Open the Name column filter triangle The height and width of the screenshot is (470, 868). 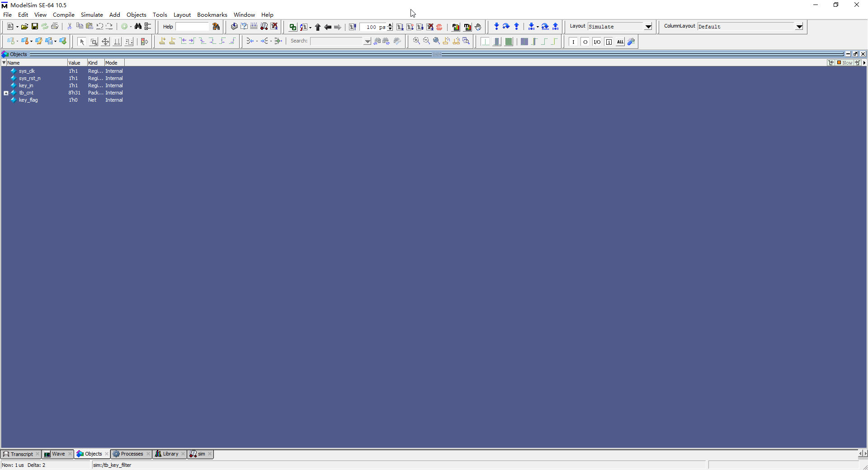[x=4, y=63]
